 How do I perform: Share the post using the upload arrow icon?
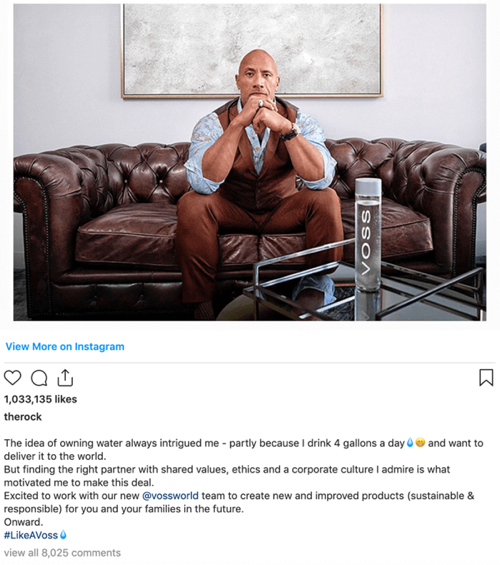point(65,377)
